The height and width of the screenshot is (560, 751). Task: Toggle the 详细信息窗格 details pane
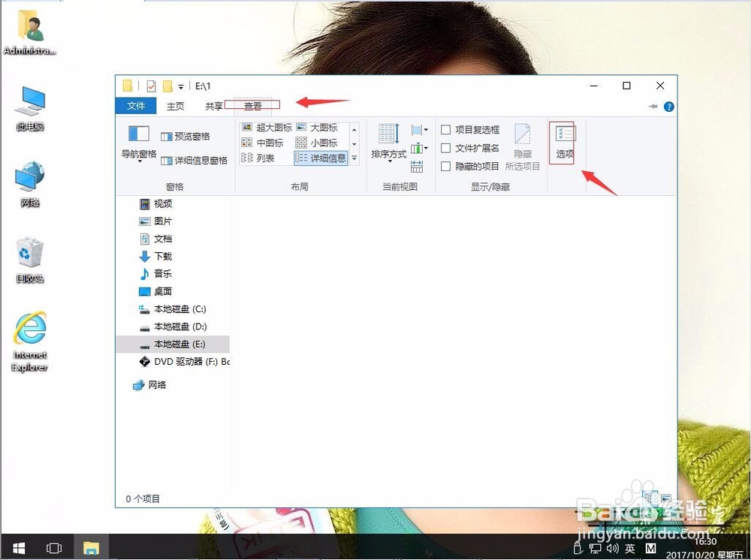click(194, 161)
